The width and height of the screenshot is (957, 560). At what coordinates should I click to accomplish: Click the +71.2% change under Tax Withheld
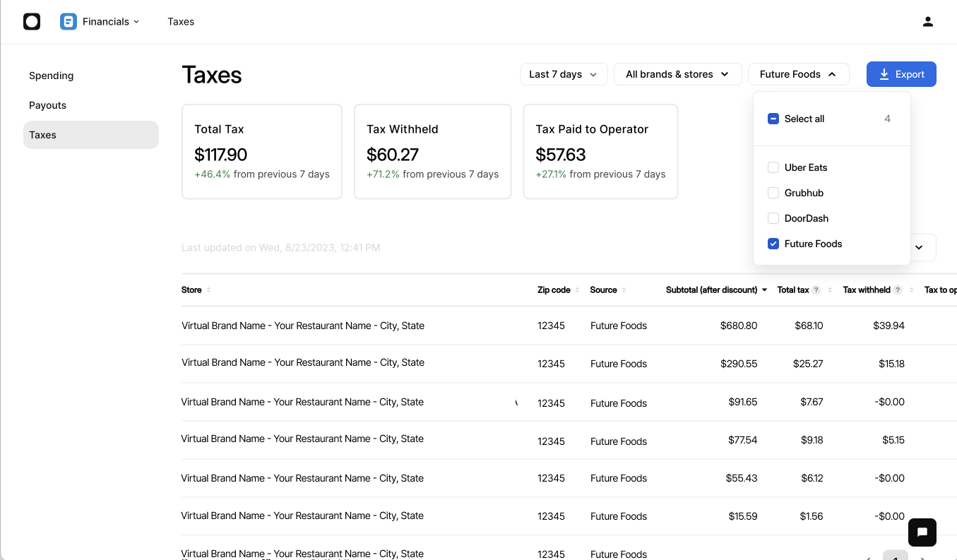[x=384, y=174]
